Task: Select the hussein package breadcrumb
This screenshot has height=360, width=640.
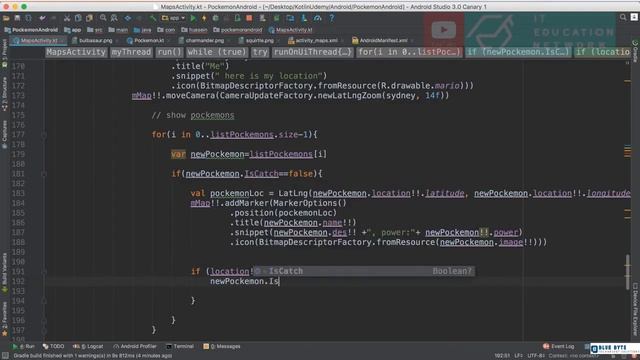Action: coord(194,30)
